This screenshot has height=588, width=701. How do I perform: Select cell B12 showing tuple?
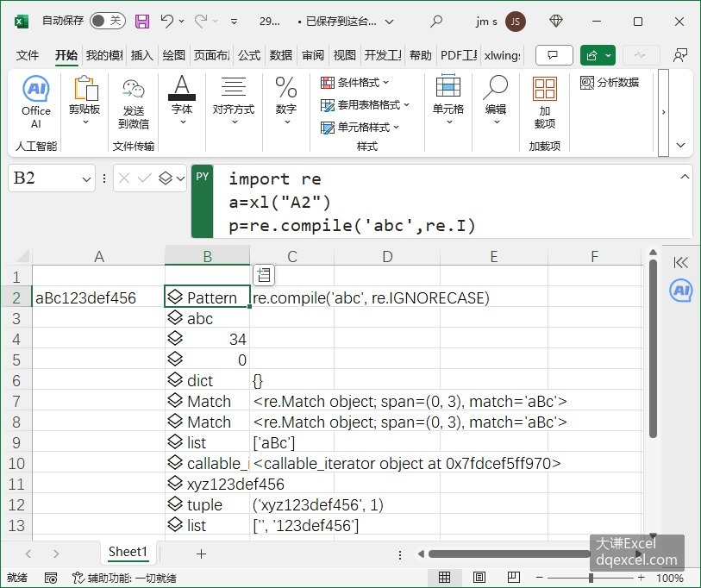[x=207, y=505]
